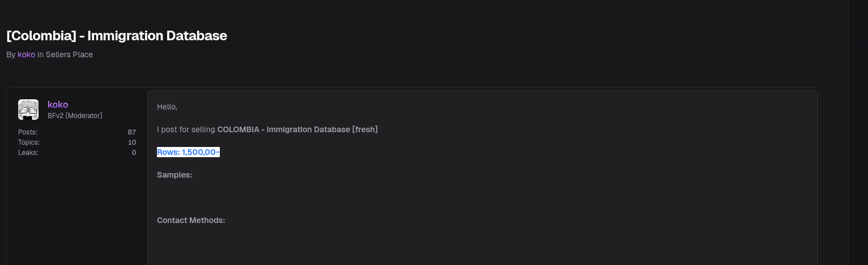Click the highlighted "Rows: 1,500,00~" text
The height and width of the screenshot is (265, 868).
point(188,152)
